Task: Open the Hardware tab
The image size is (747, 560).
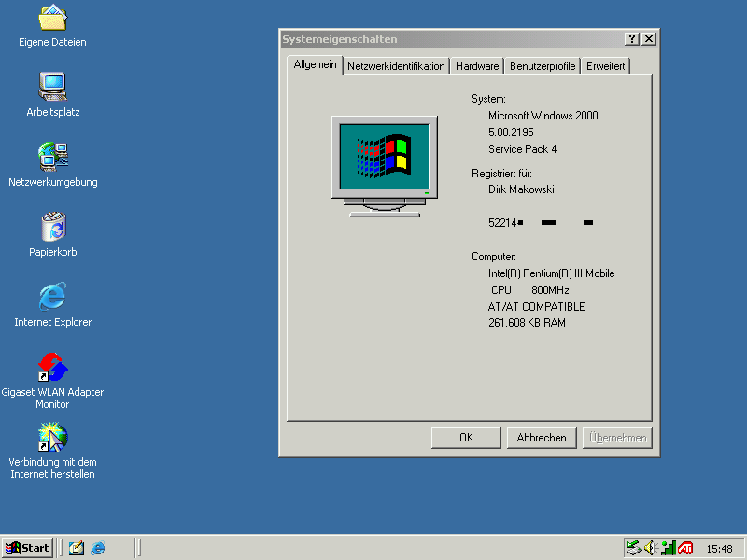Action: [477, 66]
